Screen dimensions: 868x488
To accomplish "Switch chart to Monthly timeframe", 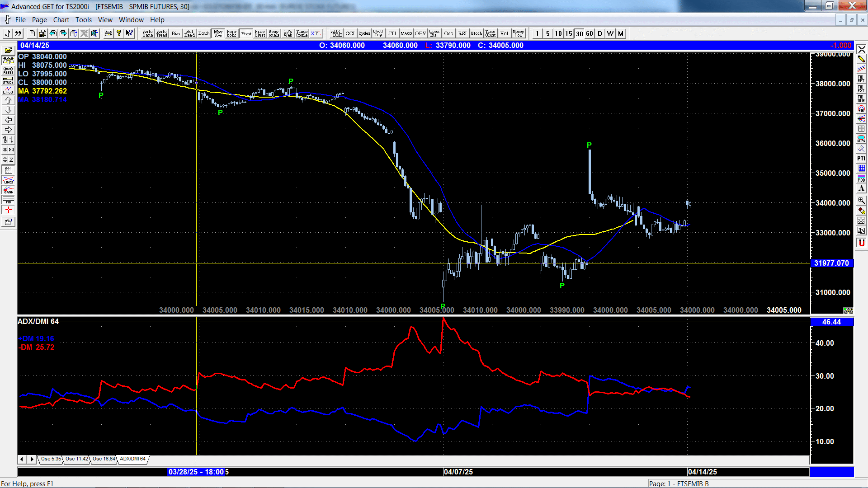I will [620, 33].
